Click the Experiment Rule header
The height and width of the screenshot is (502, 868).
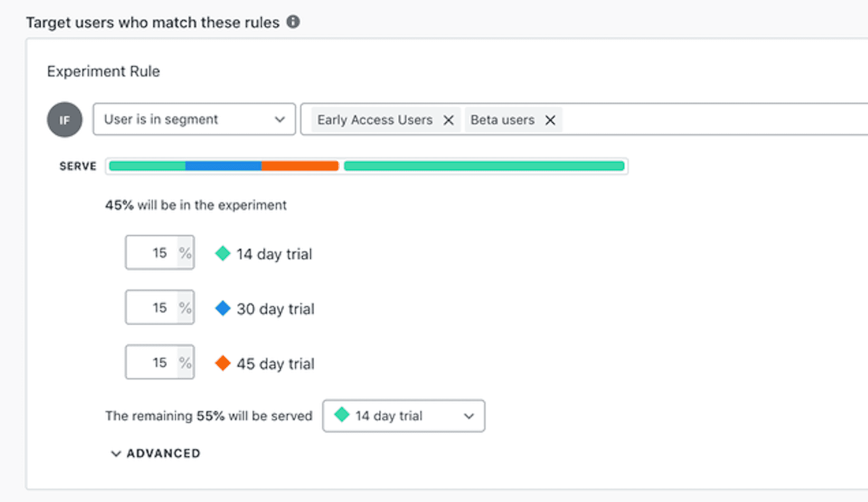tap(103, 71)
